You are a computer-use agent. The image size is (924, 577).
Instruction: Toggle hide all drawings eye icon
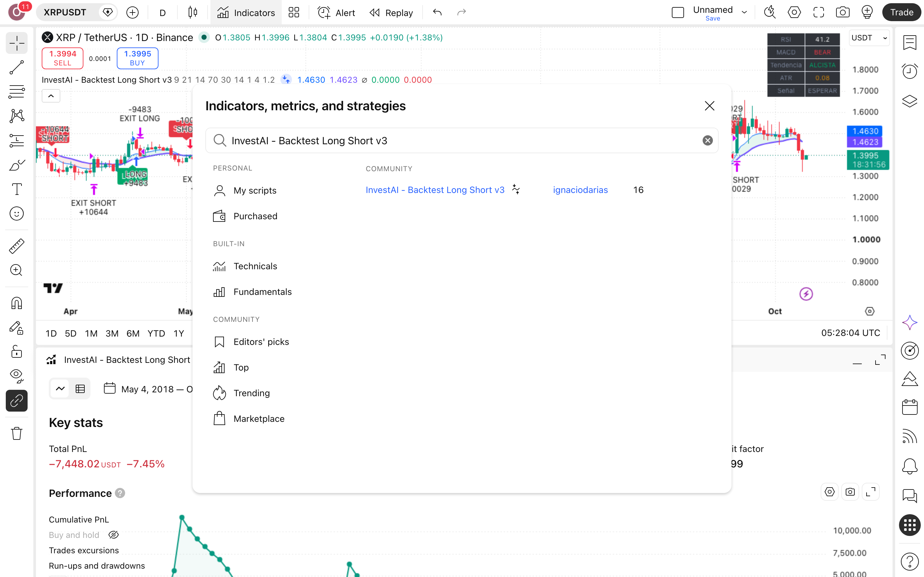point(16,376)
